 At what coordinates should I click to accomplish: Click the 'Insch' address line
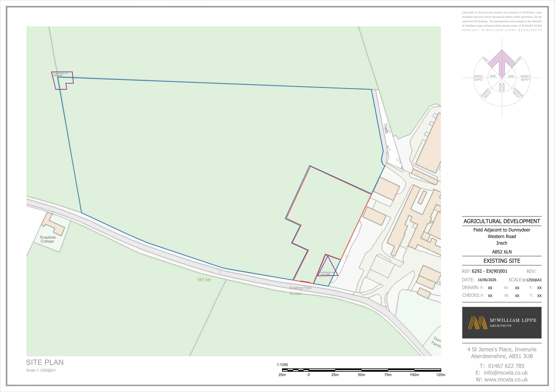pos(502,243)
